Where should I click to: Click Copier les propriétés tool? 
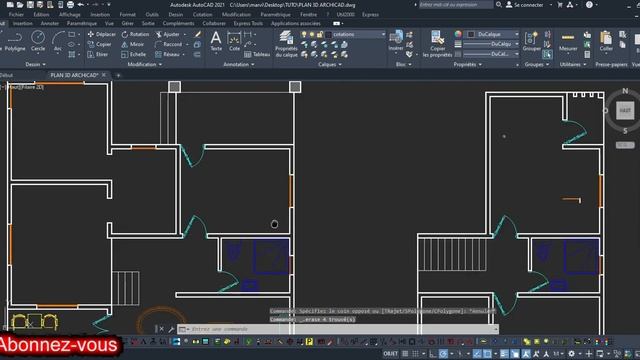[x=437, y=44]
